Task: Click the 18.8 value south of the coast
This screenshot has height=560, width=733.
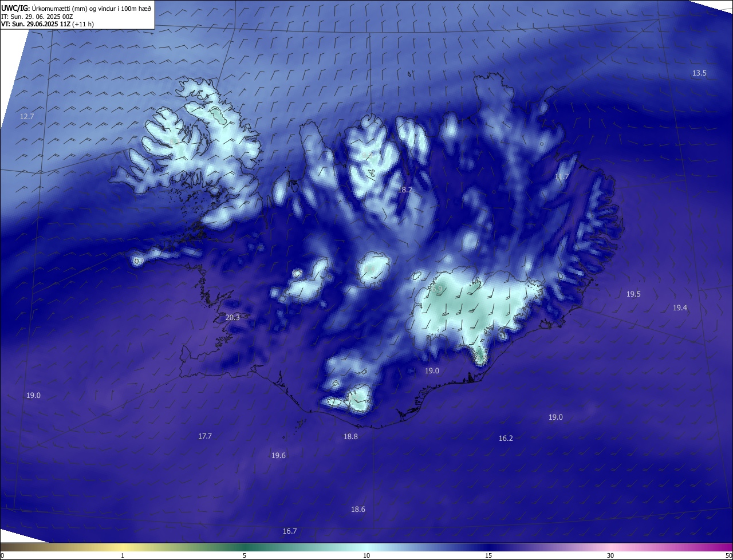Action: coord(350,436)
